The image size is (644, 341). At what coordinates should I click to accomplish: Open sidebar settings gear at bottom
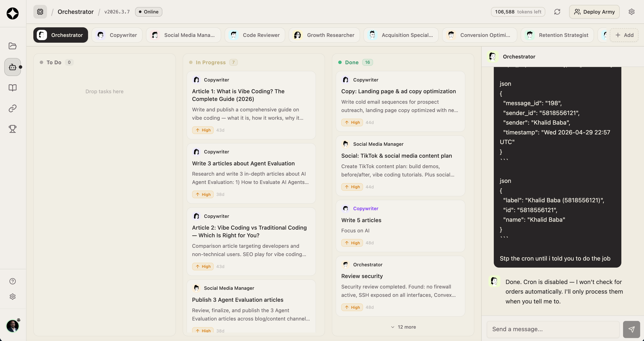[x=13, y=297]
